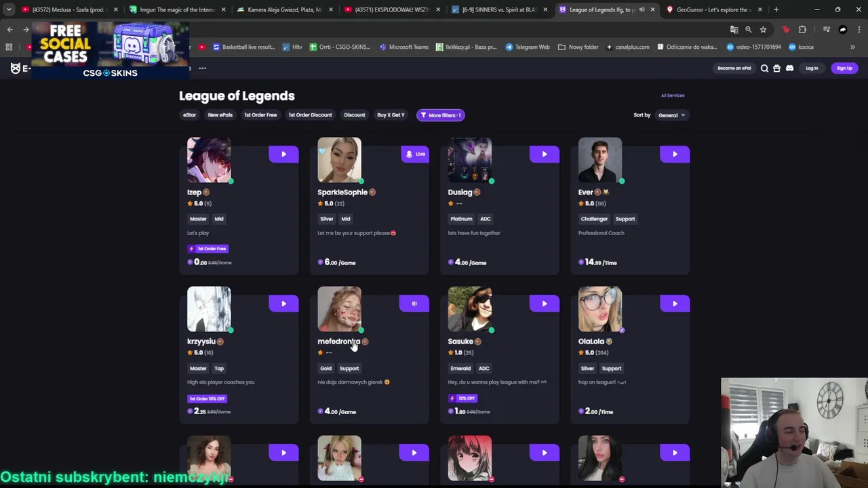
Task: Mute the League of Legends tab audio
Action: point(642,9)
